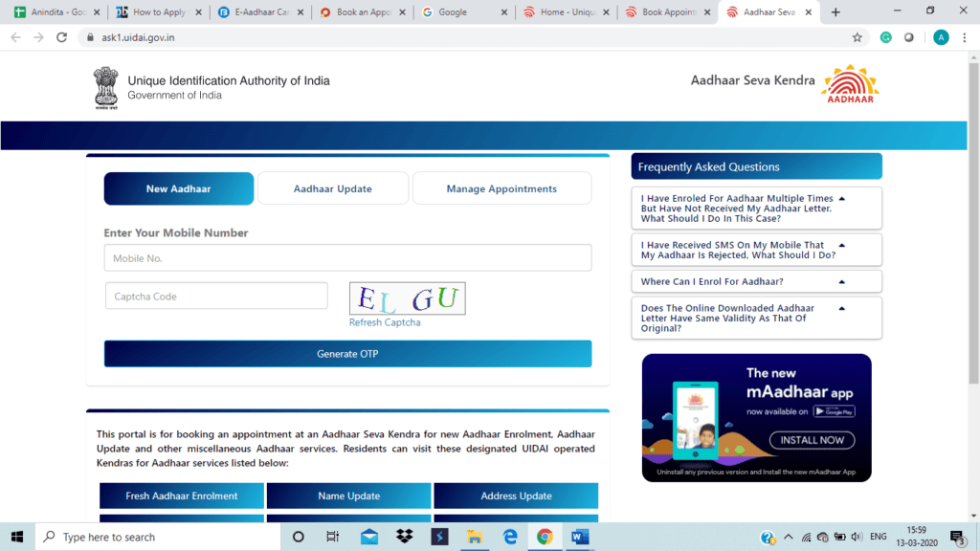Screen dimensions: 980x551
Task: Click the Aadhaar logo in the header
Action: click(x=850, y=85)
